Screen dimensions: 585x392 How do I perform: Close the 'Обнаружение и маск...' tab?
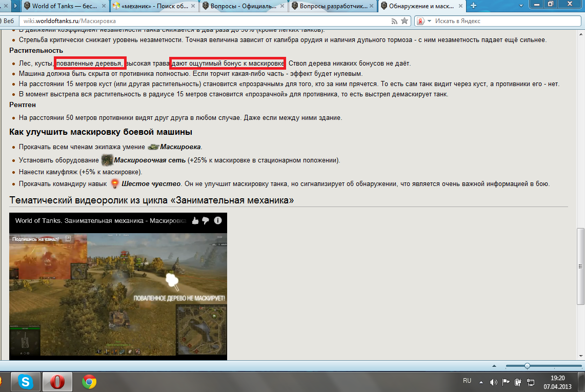460,6
